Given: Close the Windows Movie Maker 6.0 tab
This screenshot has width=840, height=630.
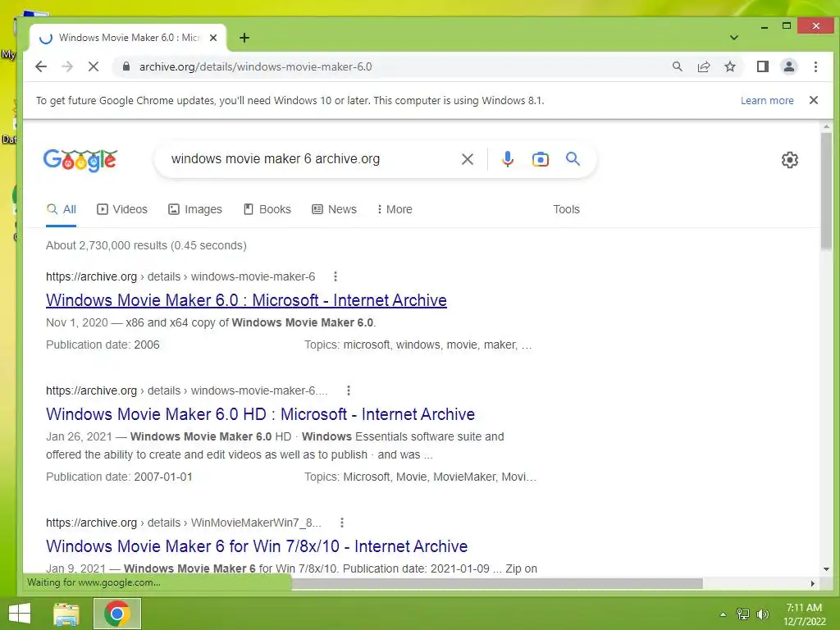Looking at the screenshot, I should [213, 38].
